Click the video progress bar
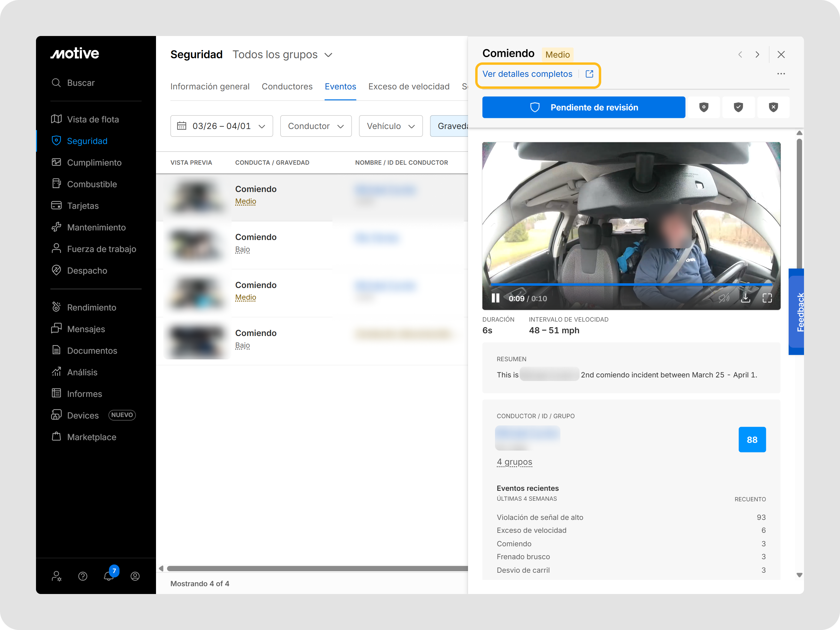Image resolution: width=840 pixels, height=630 pixels. coord(630,284)
